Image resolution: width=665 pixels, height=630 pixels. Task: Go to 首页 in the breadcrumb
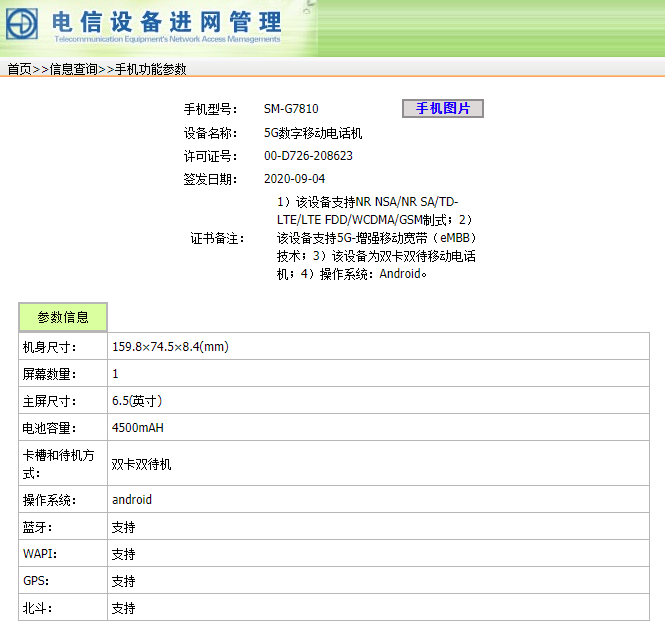[19, 69]
